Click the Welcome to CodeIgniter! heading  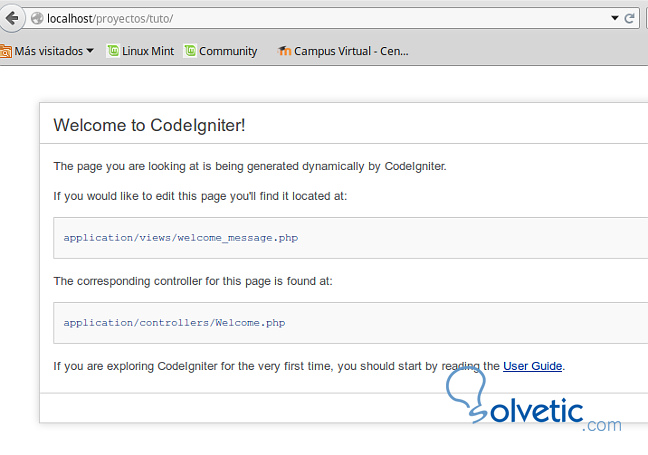click(x=150, y=125)
